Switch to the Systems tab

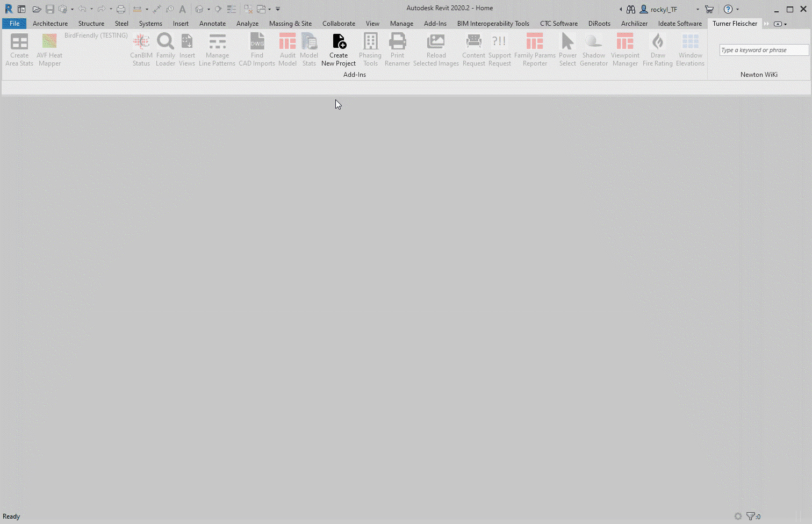[x=150, y=24]
